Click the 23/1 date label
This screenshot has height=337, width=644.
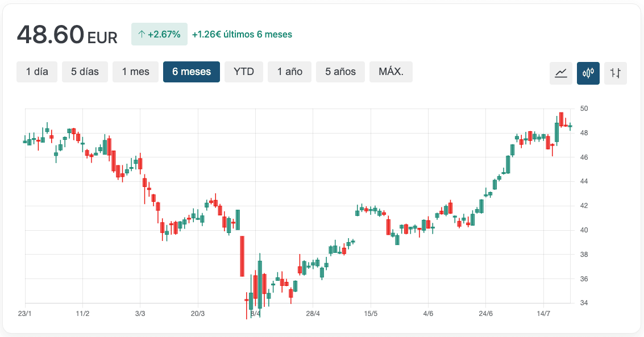pos(24,314)
